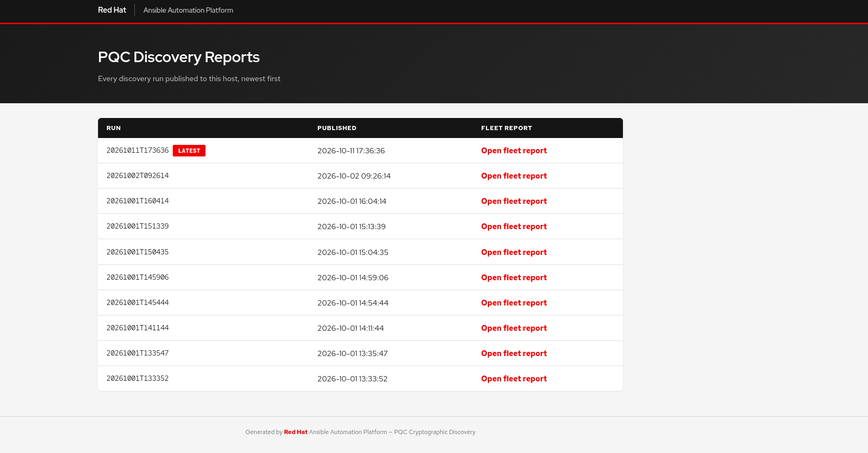Select run ID 20261002T092614

pos(138,176)
